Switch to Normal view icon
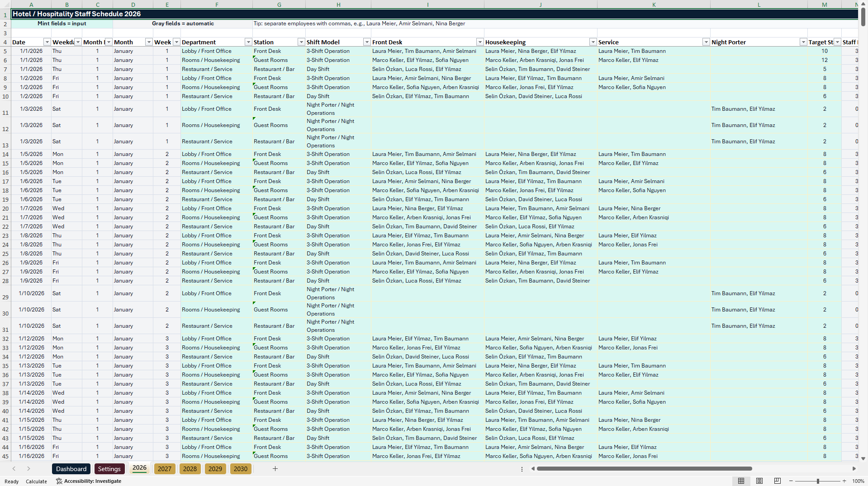This screenshot has height=486, width=868. point(741,481)
